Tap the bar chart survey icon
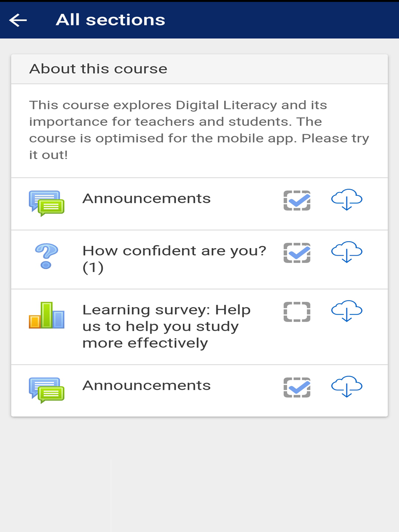This screenshot has height=532, width=399. [x=46, y=315]
